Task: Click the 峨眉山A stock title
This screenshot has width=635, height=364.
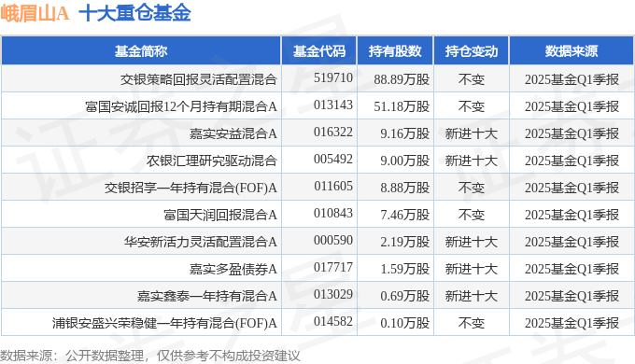Action: pyautogui.click(x=35, y=13)
